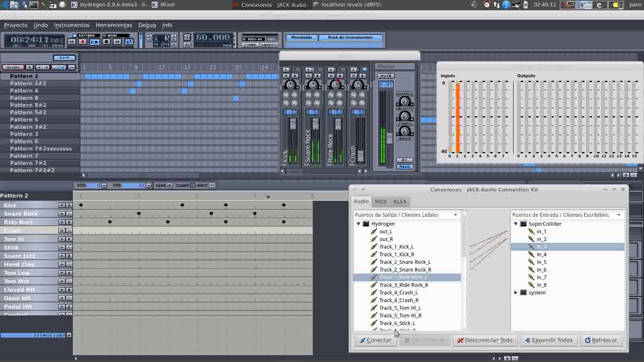
Task: Click the play/pause transport button
Action: [94, 42]
